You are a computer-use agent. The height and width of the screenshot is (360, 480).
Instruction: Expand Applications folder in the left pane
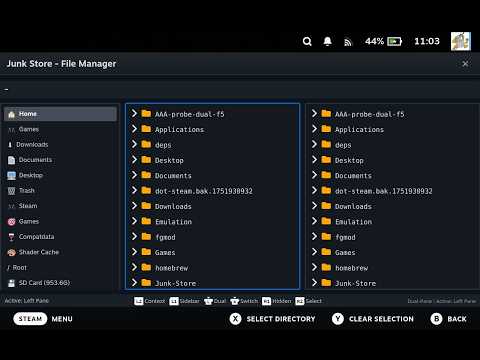click(134, 129)
